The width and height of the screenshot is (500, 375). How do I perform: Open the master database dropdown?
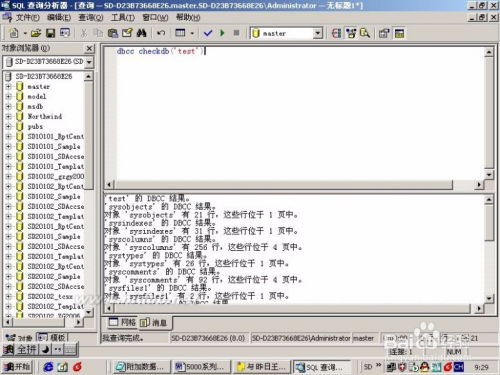318,33
